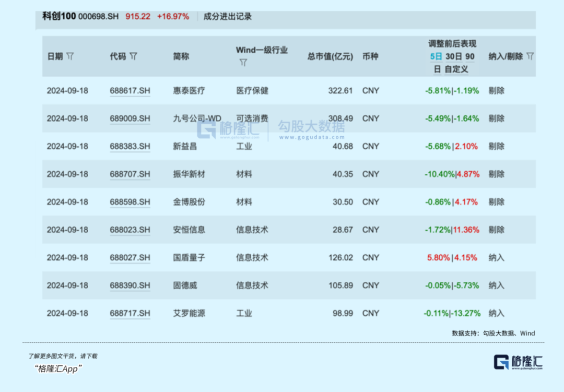The width and height of the screenshot is (564, 392).
Task: Click the 688717.SH code link
Action: click(130, 314)
